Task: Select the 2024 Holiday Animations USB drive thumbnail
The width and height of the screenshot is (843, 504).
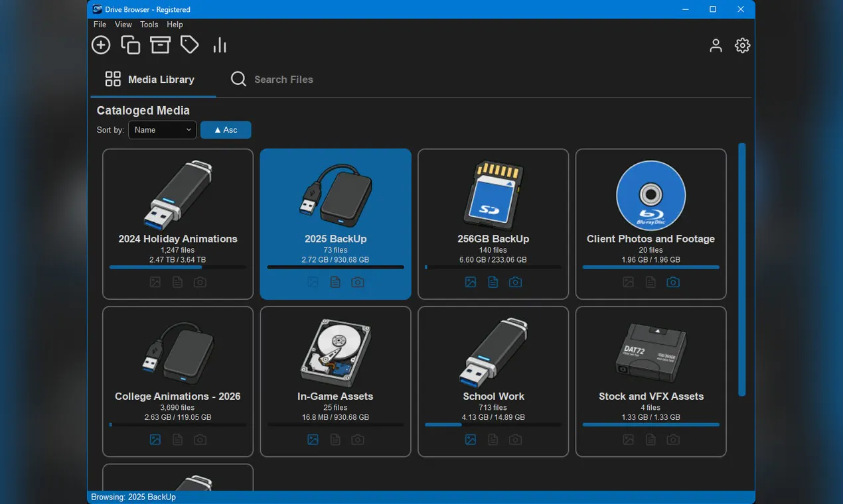Action: (178, 195)
